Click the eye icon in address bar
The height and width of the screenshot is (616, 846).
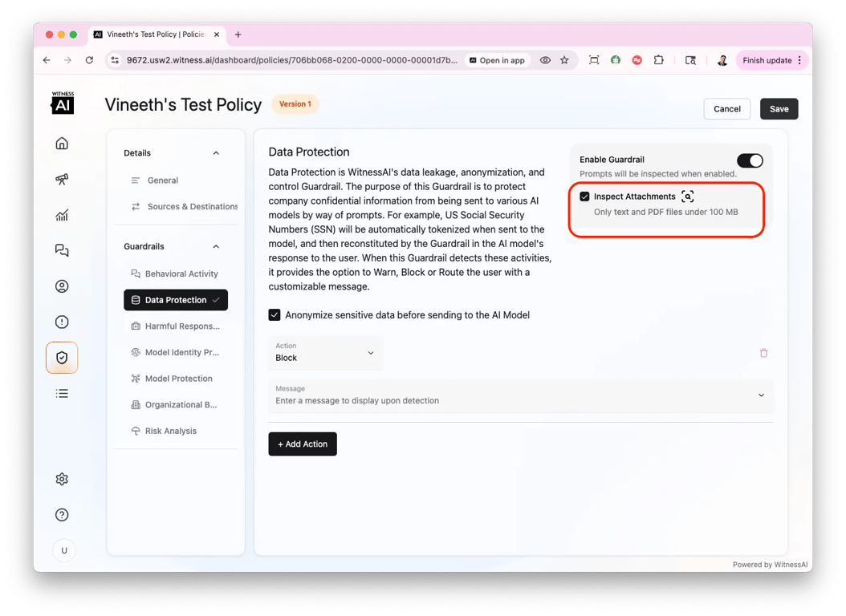(546, 60)
